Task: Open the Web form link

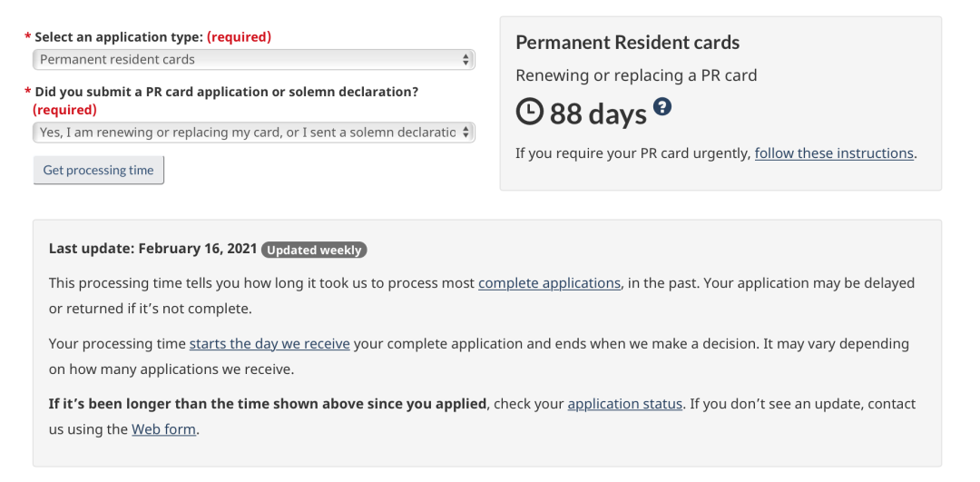Action: tap(163, 429)
